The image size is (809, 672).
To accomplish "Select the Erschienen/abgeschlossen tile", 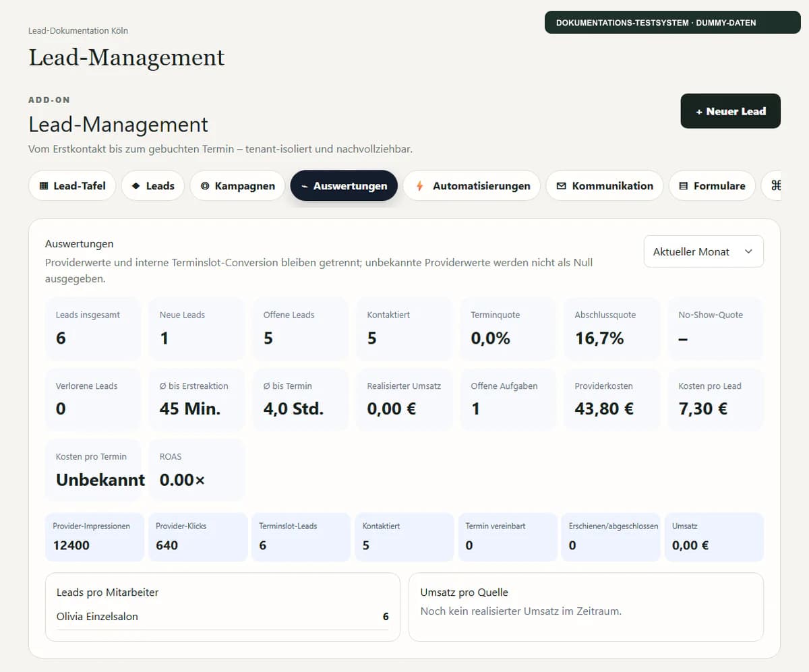I will coord(611,537).
